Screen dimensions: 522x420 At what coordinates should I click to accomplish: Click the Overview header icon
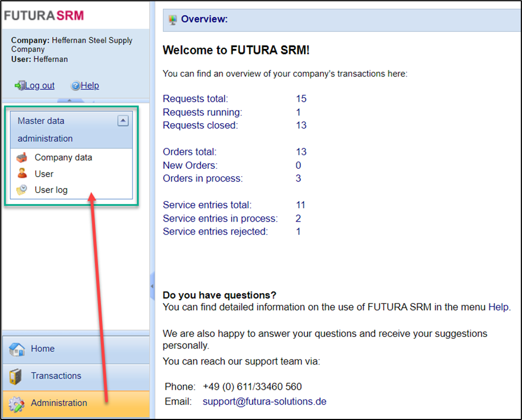pos(173,20)
